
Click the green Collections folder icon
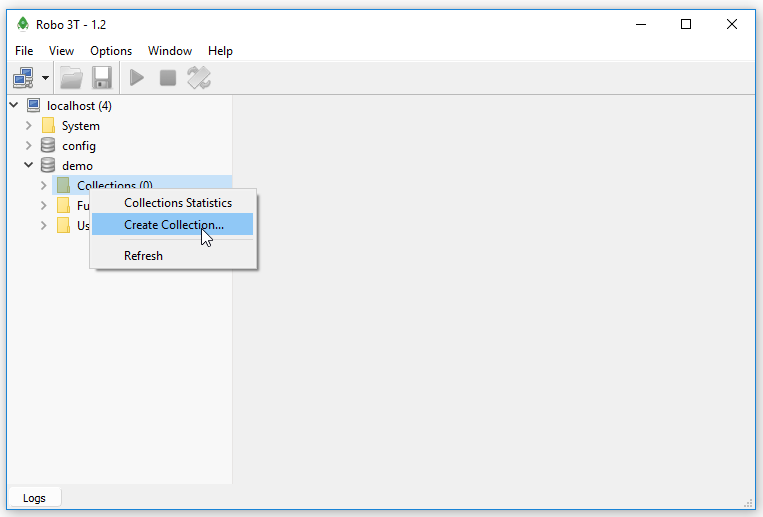(63, 185)
